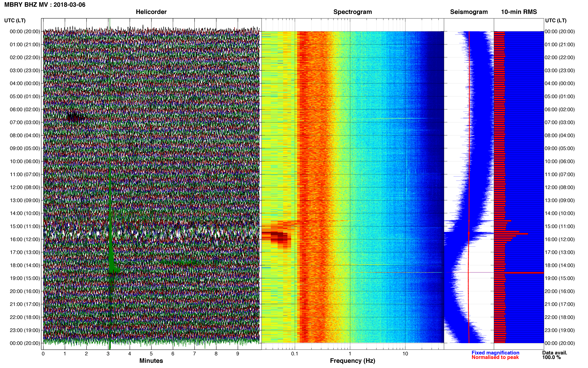Click the left 15:00 (11:00) time label
Screen dimensions: 588x368
coord(25,226)
